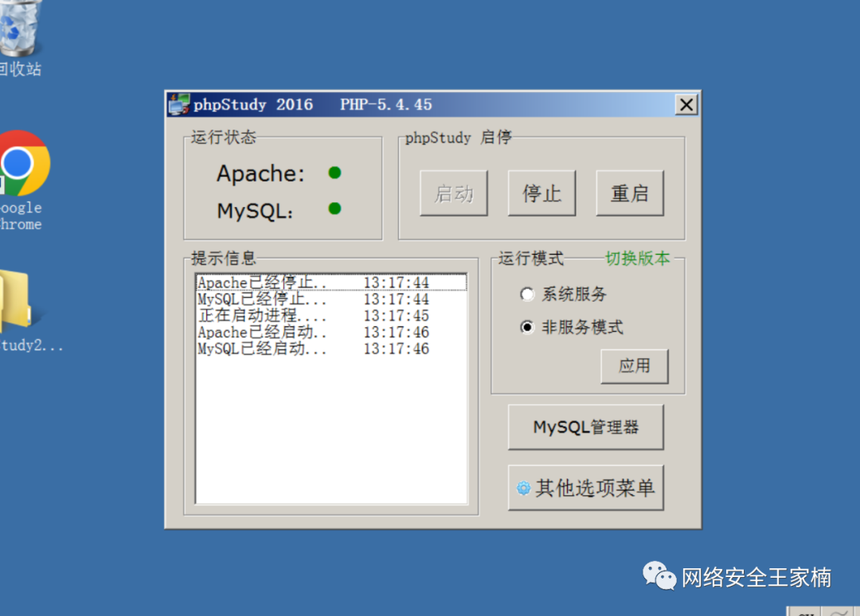860x616 pixels.
Task: Open the 其他选项菜单 options menu
Action: tap(586, 487)
